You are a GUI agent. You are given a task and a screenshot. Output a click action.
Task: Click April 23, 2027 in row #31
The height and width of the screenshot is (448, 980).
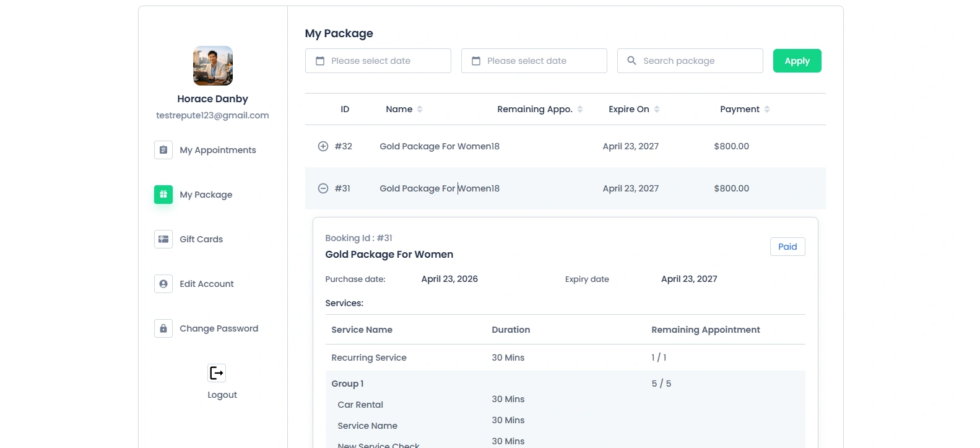(x=631, y=188)
